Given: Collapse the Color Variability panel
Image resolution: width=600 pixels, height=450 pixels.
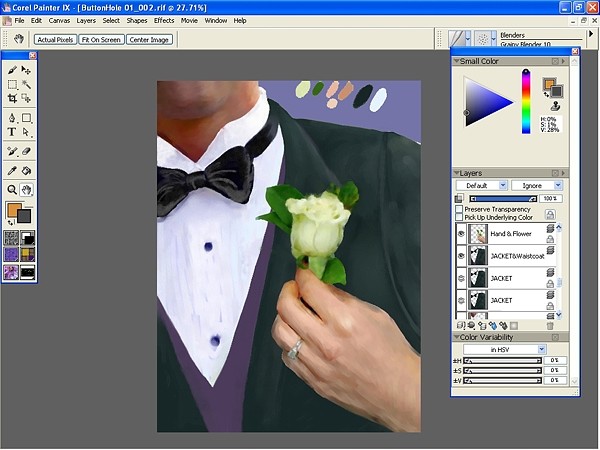Looking at the screenshot, I should pos(456,337).
